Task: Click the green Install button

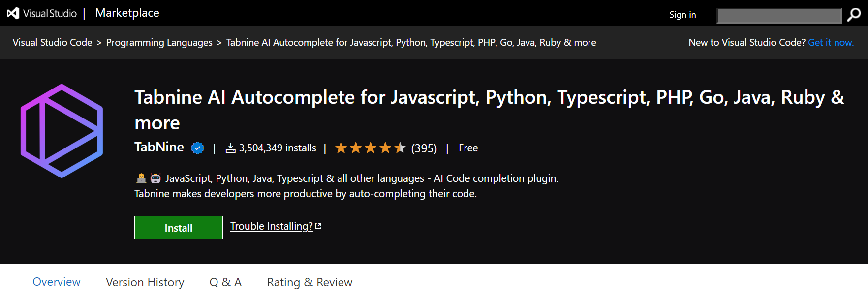Action: tap(179, 228)
